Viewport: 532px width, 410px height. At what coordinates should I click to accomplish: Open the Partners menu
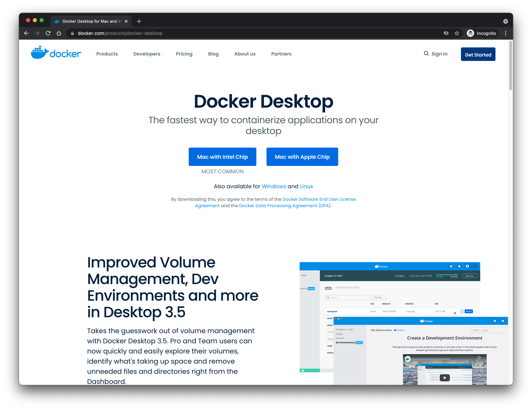pyautogui.click(x=281, y=54)
